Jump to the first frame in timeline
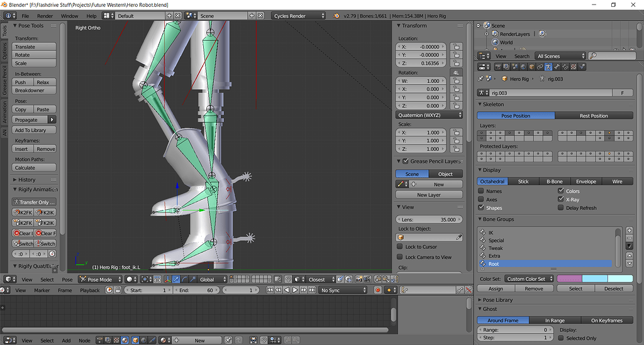Viewport: 644px width, 345px height. (270, 290)
